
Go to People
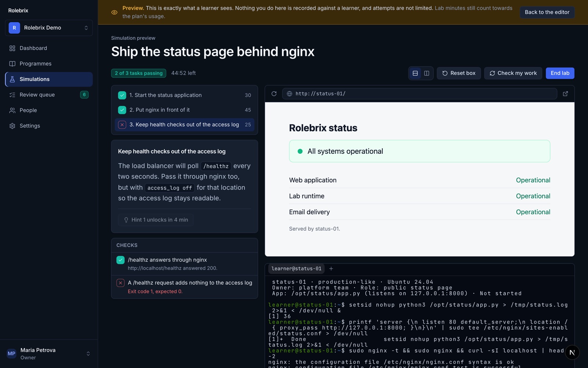(x=49, y=110)
